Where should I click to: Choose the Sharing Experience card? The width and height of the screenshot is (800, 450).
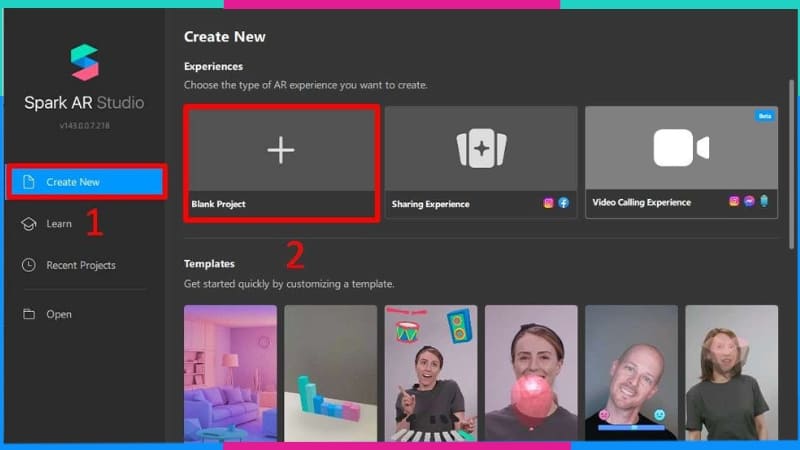pos(481,163)
